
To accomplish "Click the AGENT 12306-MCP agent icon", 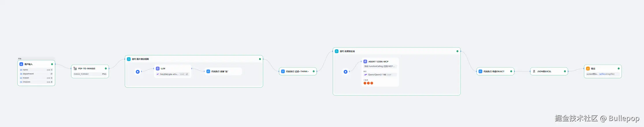I will [365, 61].
